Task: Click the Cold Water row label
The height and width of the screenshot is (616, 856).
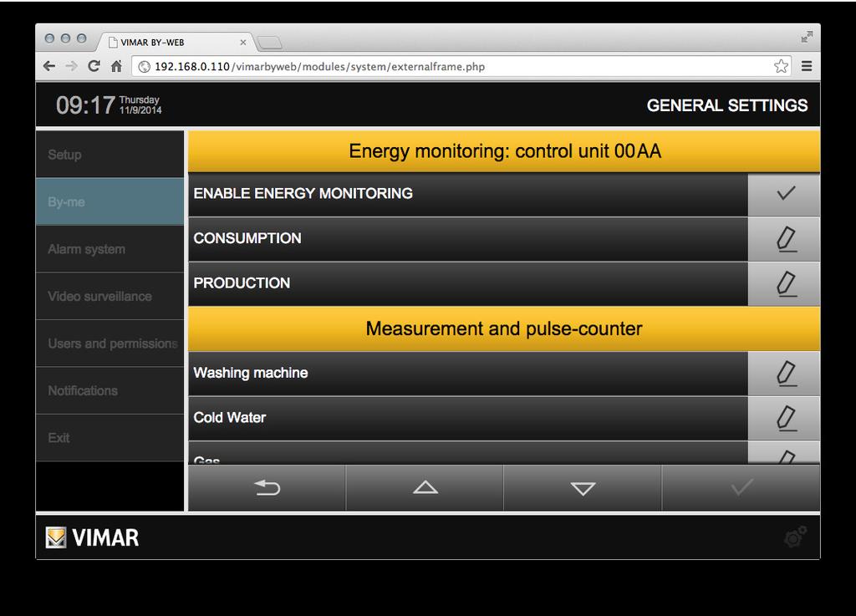Action: pos(229,417)
